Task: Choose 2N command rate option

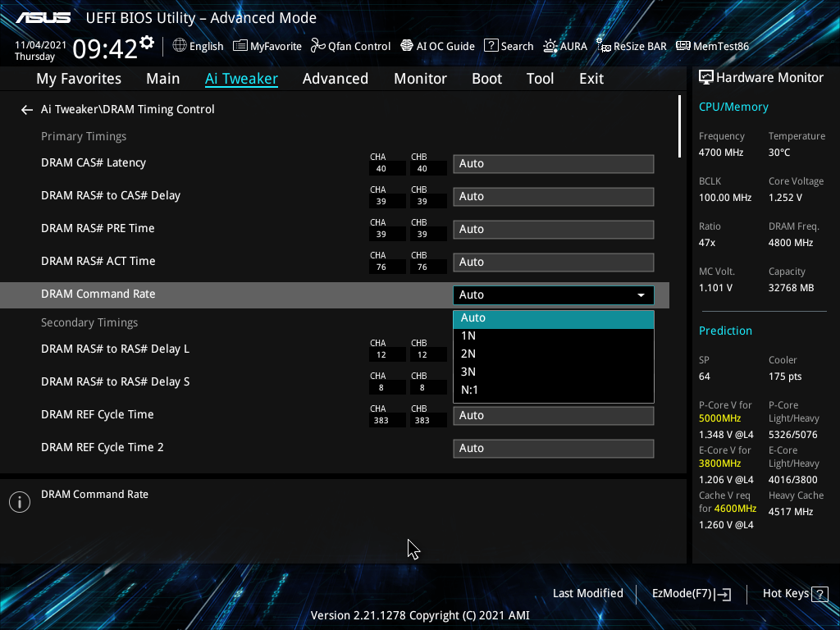Action: pyautogui.click(x=554, y=354)
